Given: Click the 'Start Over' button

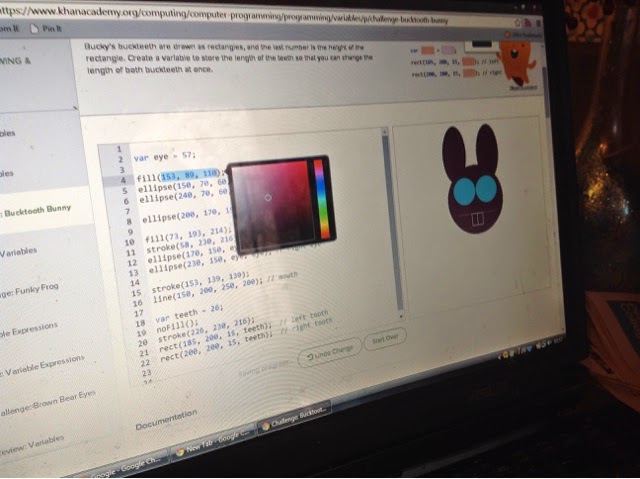Looking at the screenshot, I should coord(385,338).
